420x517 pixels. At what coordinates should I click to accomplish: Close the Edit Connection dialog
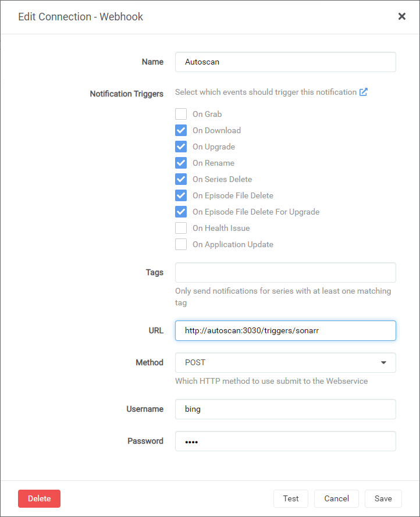click(x=402, y=16)
